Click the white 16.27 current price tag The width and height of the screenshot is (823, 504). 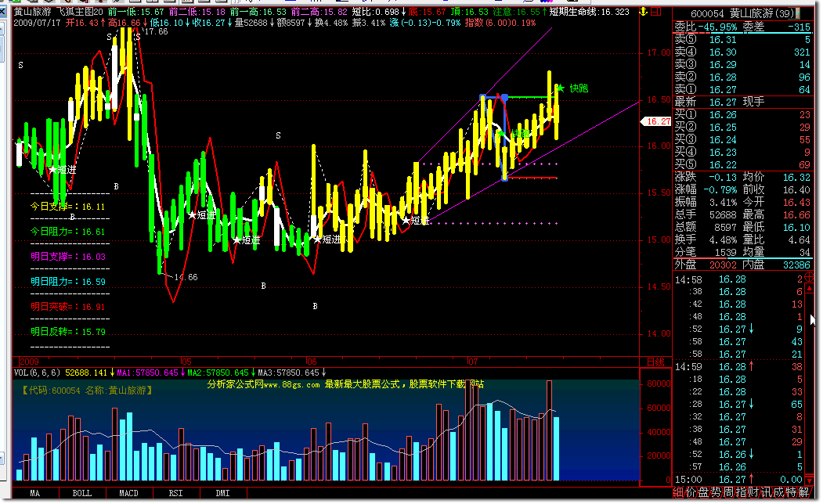[656, 121]
